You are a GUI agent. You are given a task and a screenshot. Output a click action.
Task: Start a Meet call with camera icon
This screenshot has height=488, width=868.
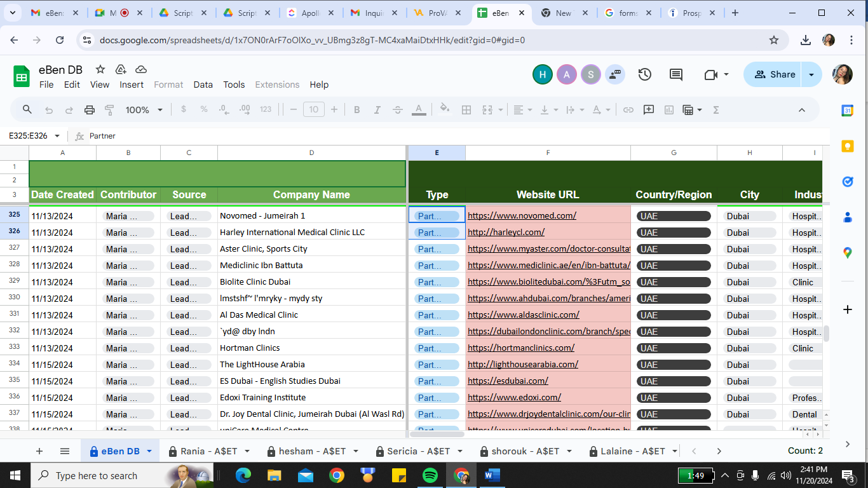(711, 74)
